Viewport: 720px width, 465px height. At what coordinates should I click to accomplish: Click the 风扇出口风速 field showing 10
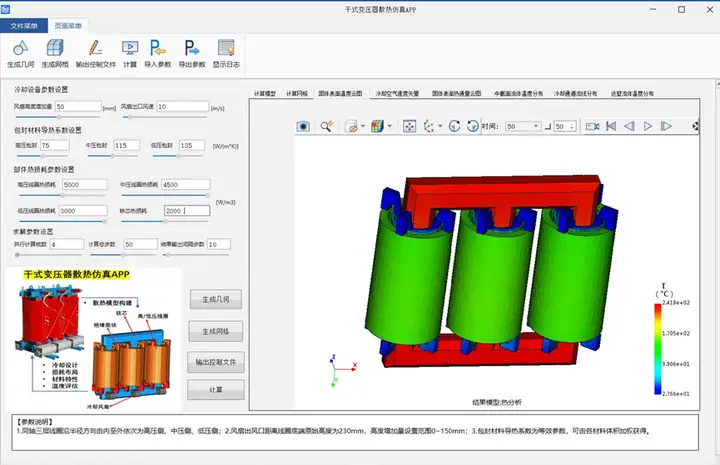182,106
